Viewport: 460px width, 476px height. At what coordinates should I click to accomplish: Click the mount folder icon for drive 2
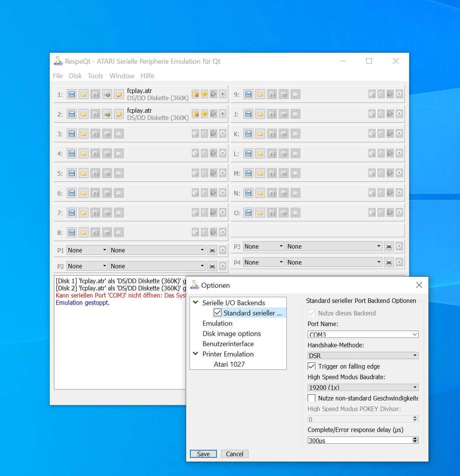pos(84,114)
